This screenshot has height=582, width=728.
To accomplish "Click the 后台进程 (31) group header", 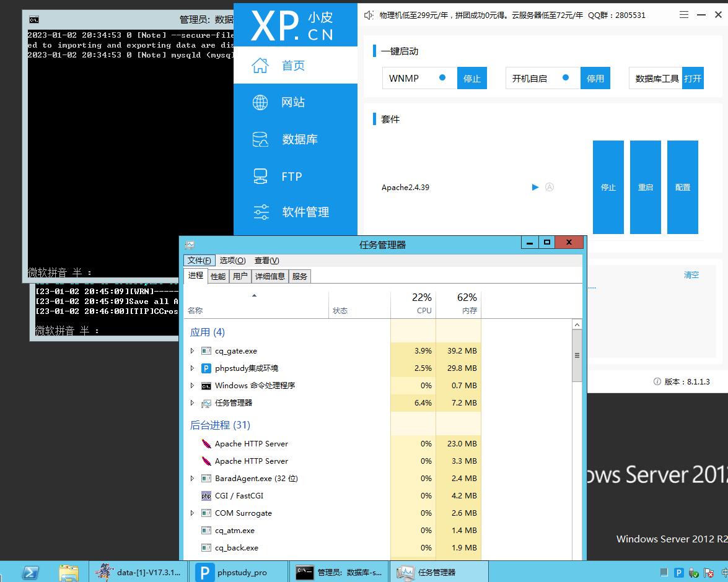I will point(220,425).
